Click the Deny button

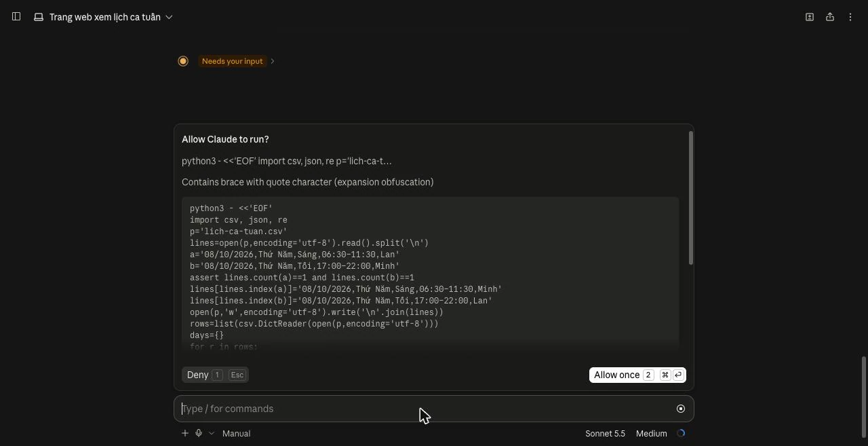click(x=215, y=375)
